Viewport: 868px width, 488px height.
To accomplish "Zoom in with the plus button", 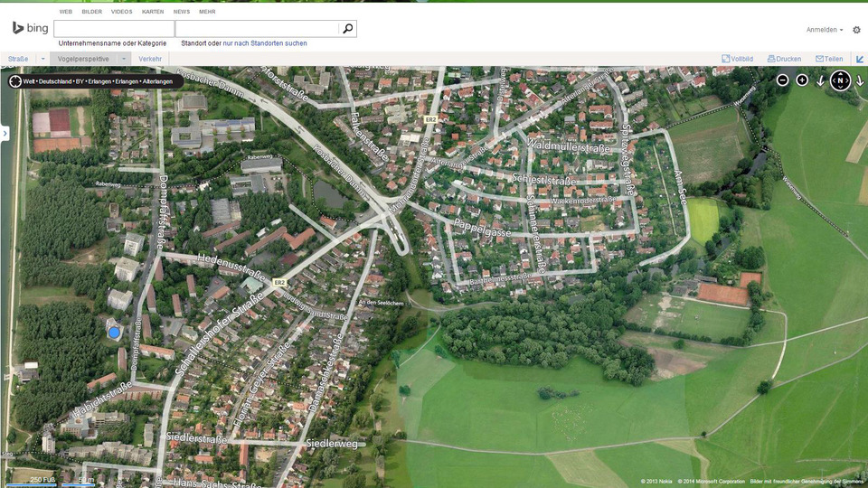I will pyautogui.click(x=802, y=80).
